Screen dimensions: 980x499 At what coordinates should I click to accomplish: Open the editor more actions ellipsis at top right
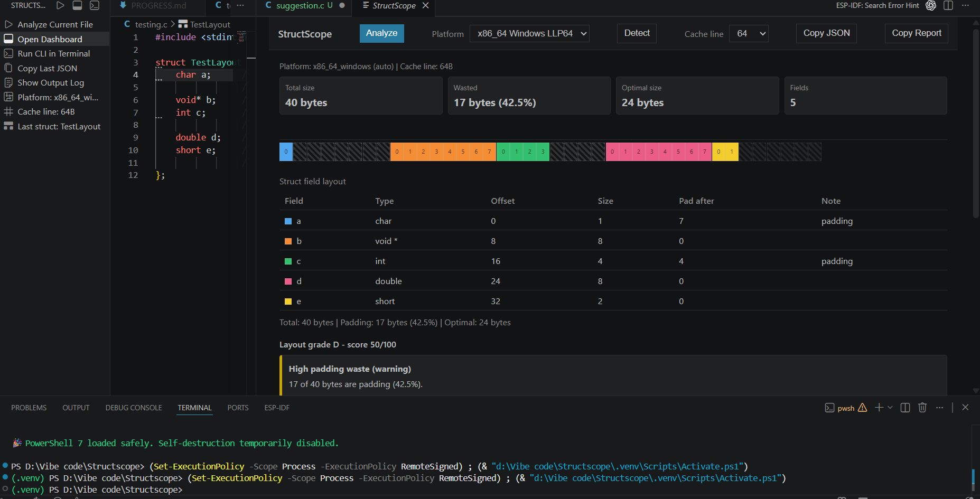click(x=965, y=5)
